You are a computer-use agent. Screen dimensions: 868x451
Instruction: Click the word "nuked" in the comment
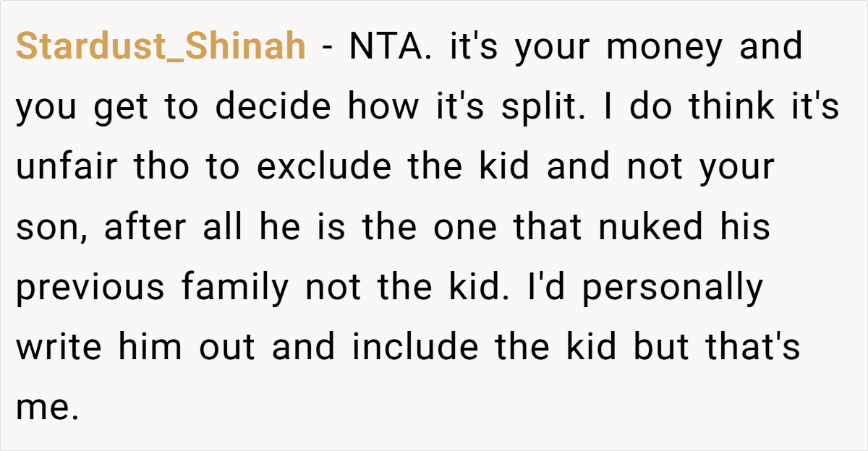[652, 226]
